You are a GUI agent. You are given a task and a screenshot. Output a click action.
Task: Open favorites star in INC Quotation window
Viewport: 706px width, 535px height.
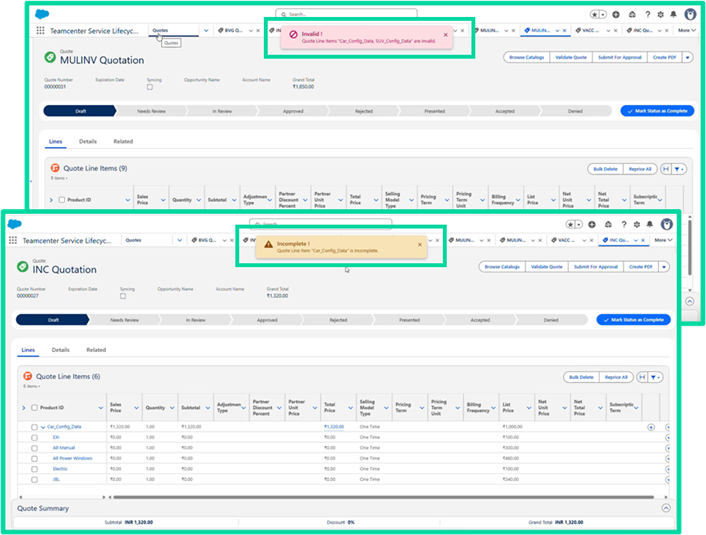570,224
